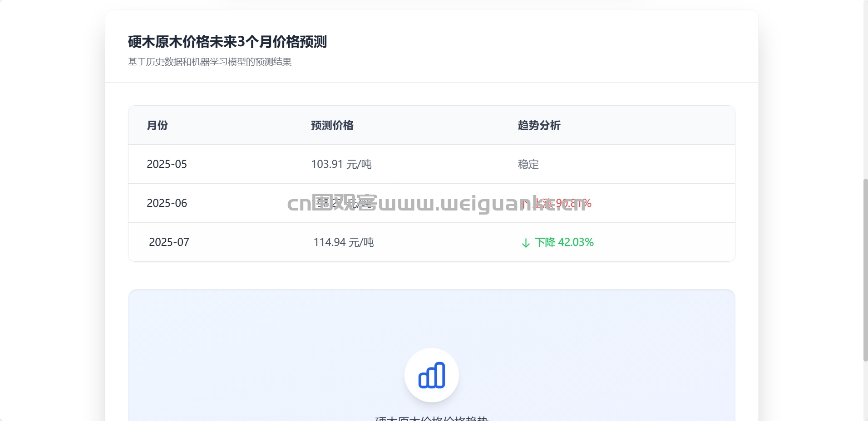Click the vertical page scrollbar thumb
This screenshot has width=868, height=421.
865,270
